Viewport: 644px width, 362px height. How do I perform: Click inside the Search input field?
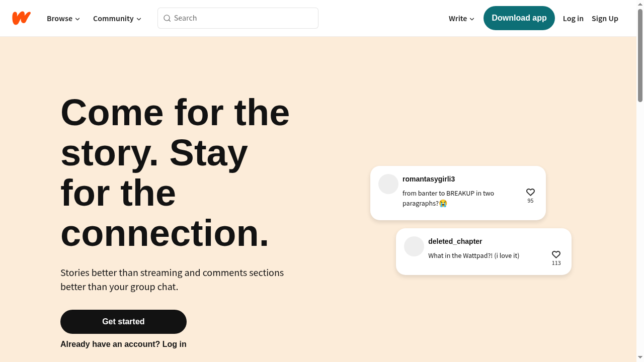(237, 18)
